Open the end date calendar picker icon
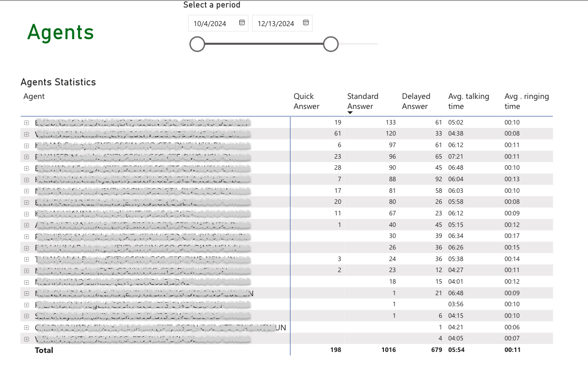 [x=306, y=23]
